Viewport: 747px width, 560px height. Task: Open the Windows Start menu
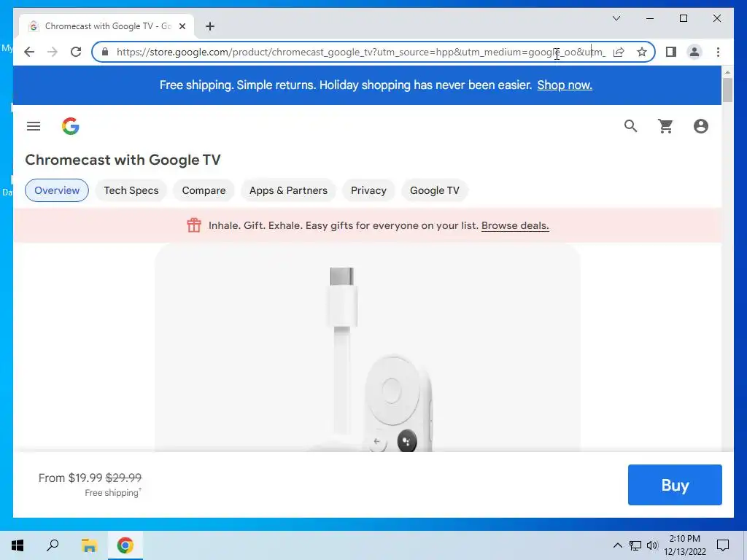click(18, 545)
